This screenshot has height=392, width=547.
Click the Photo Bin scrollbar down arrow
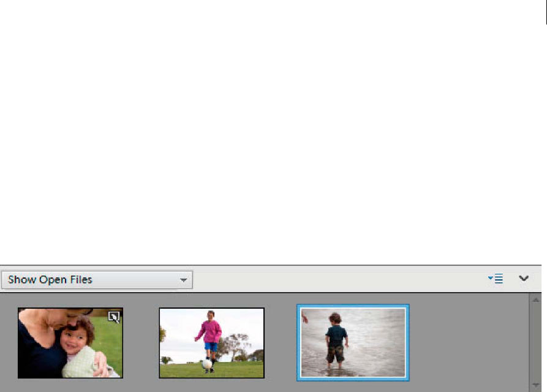[x=536, y=385]
